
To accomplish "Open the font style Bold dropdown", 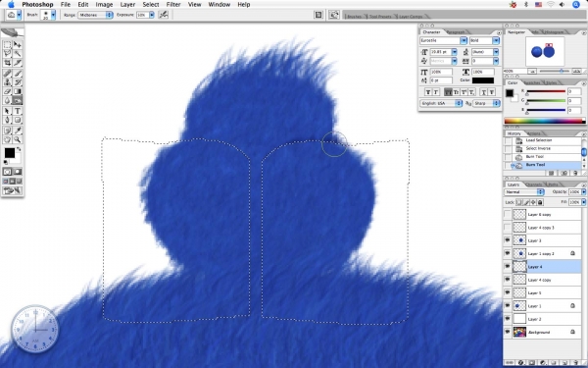I will 484,40.
